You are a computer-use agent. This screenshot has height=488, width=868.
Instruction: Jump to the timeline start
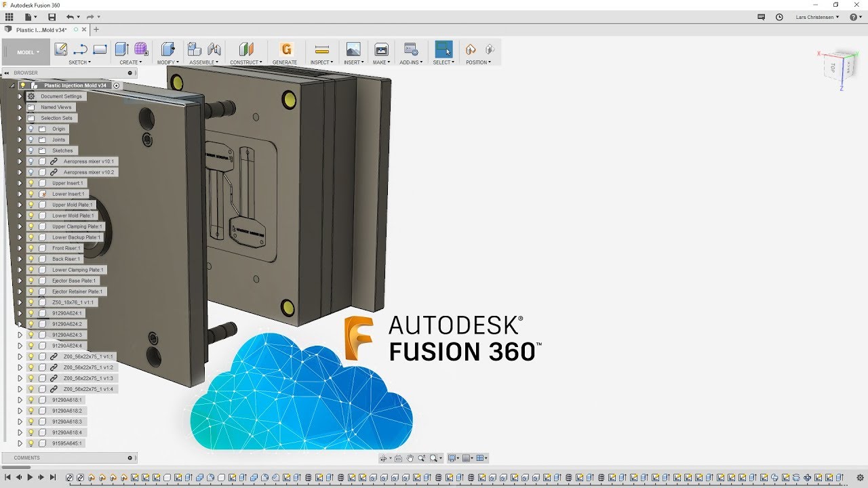7,477
